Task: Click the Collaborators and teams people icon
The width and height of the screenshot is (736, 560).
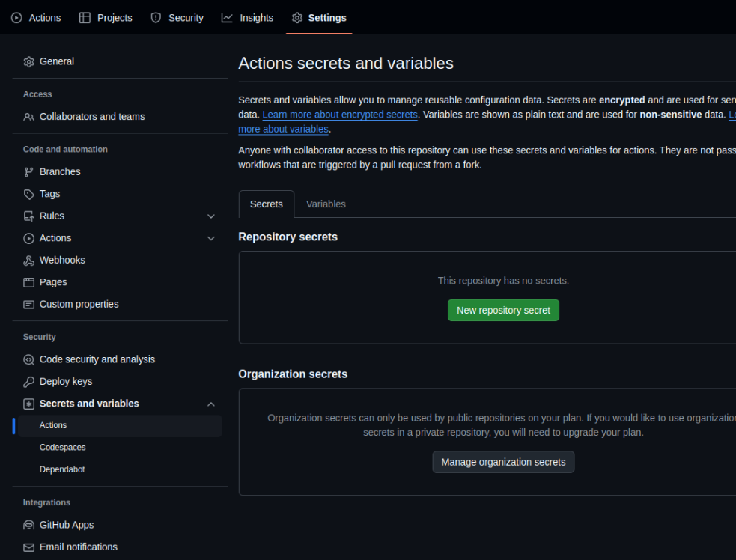Action: 28,117
